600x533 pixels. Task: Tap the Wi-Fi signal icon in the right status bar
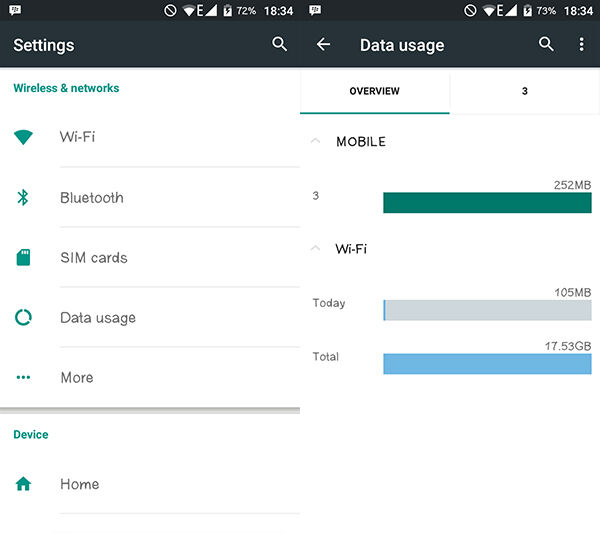click(489, 11)
